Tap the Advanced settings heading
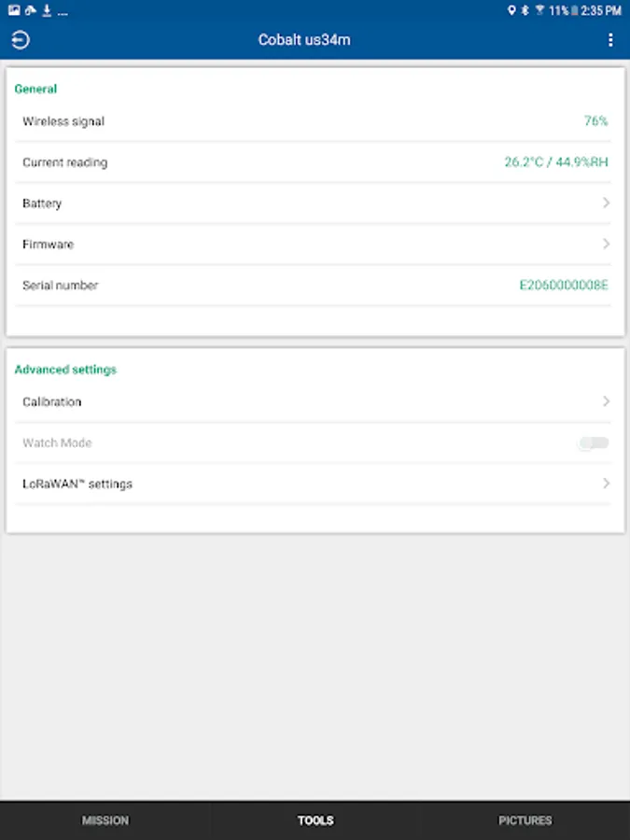This screenshot has width=630, height=840. [65, 370]
